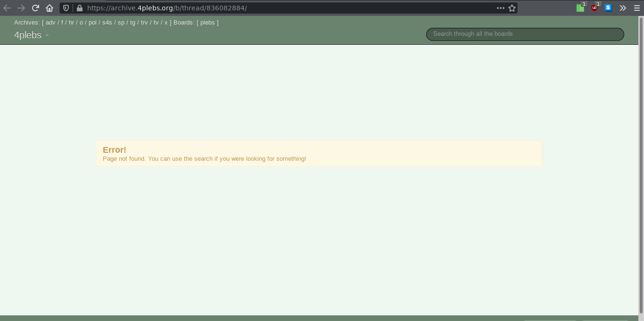
Task: Open the tv archive link
Action: tap(156, 23)
